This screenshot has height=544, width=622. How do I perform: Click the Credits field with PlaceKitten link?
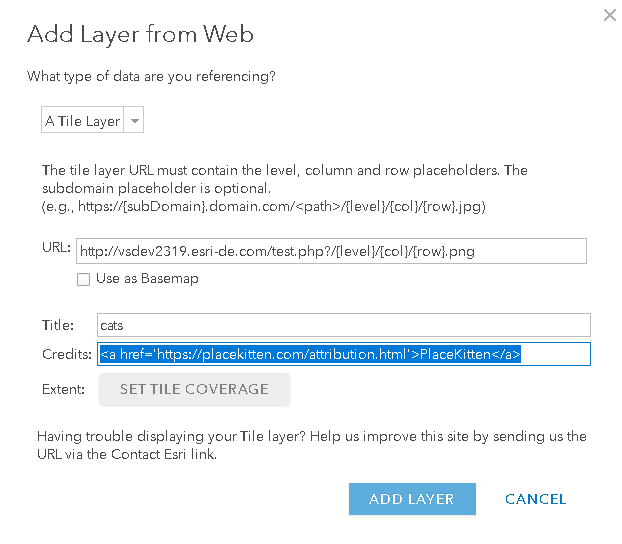click(x=343, y=354)
